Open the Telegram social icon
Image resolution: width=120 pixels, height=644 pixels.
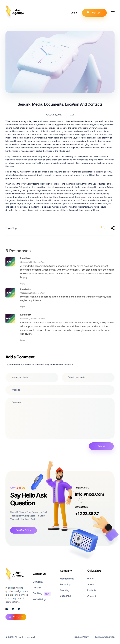point(13,609)
